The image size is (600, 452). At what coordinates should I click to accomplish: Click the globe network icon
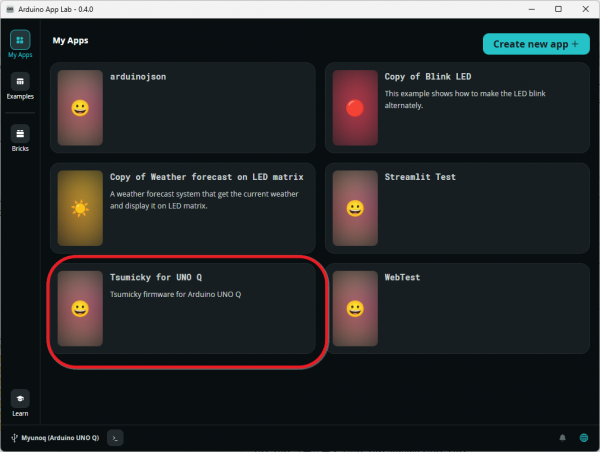[x=584, y=437]
